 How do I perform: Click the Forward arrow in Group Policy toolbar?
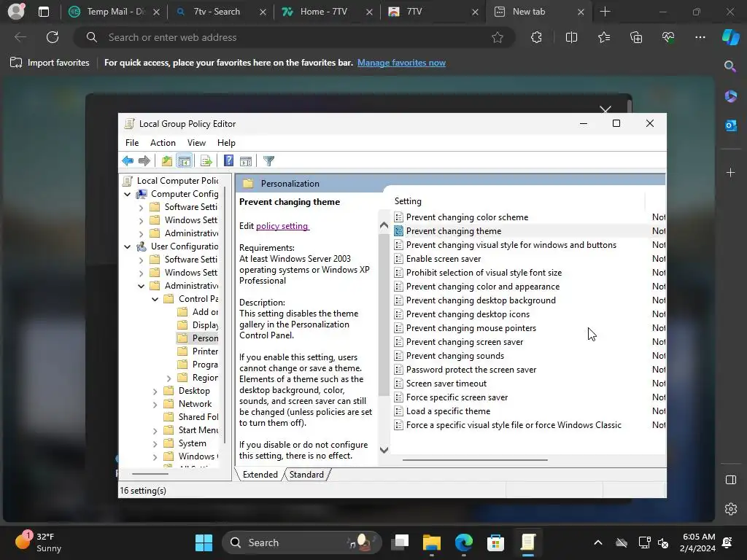144,161
